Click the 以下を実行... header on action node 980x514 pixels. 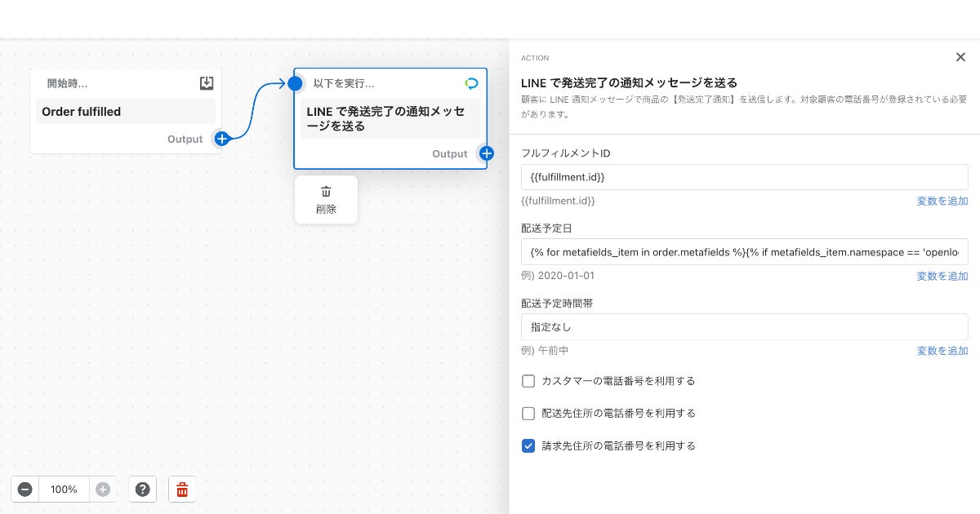[344, 83]
